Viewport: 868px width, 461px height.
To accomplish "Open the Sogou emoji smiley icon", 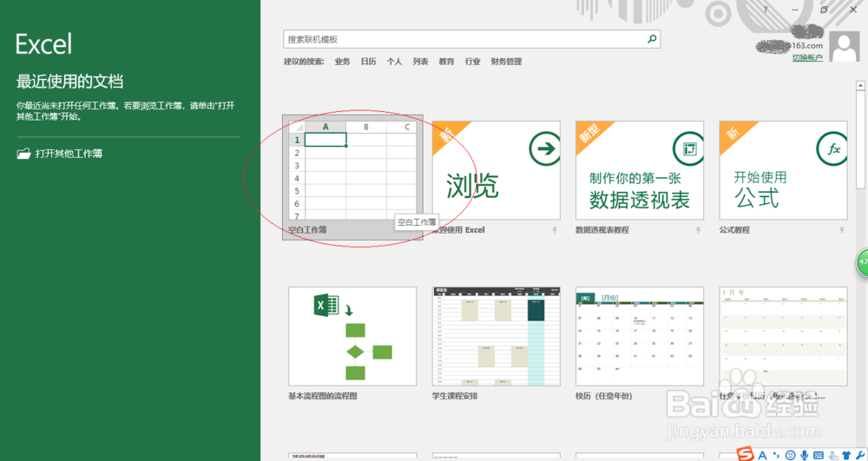I will [x=791, y=456].
